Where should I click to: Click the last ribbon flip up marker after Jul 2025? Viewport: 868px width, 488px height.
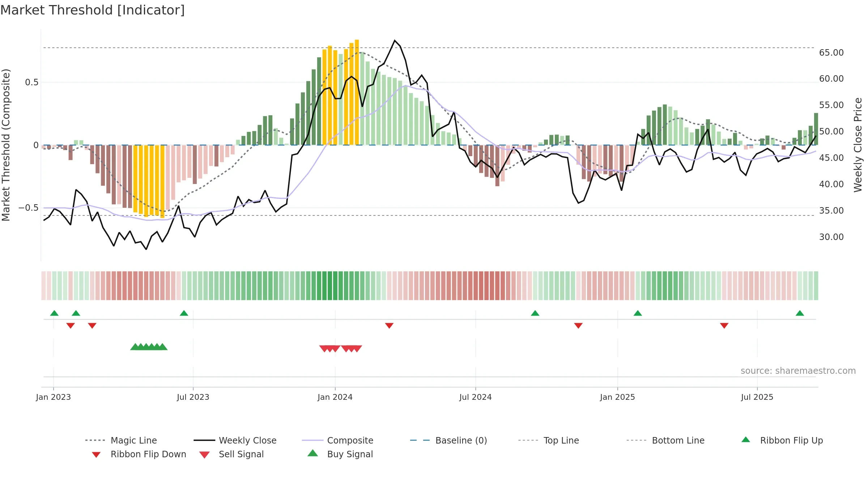point(800,313)
